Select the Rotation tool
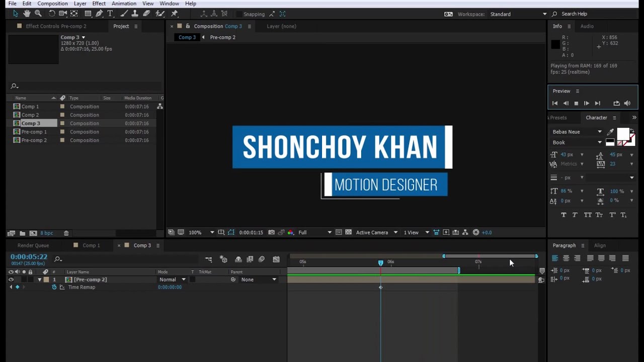 tap(52, 14)
